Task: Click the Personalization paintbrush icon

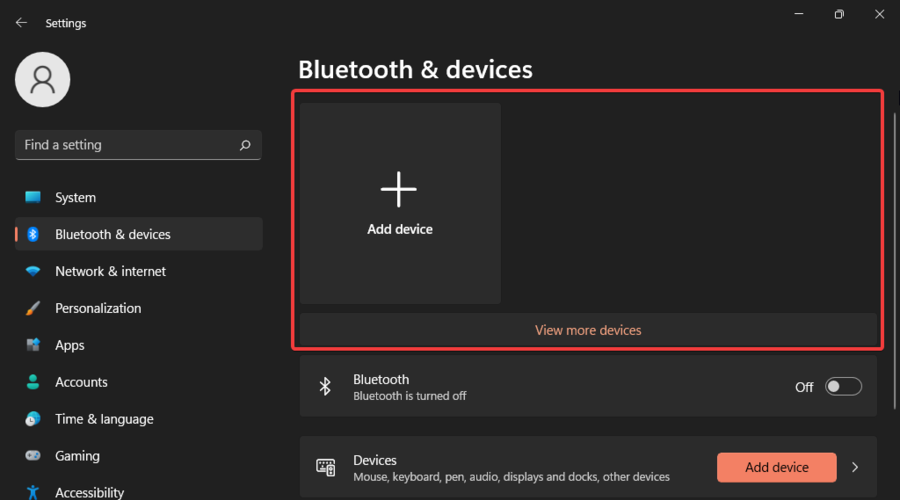Action: 33,308
